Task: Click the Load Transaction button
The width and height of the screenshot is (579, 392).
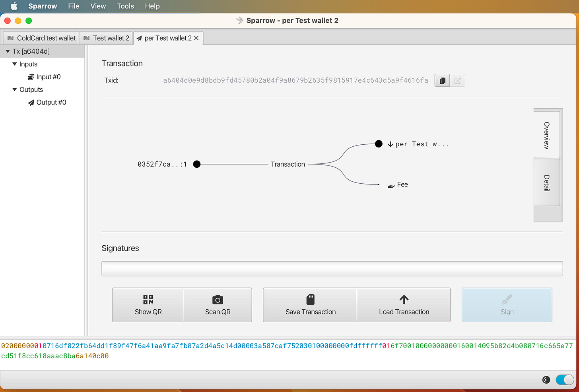Action: [404, 305]
